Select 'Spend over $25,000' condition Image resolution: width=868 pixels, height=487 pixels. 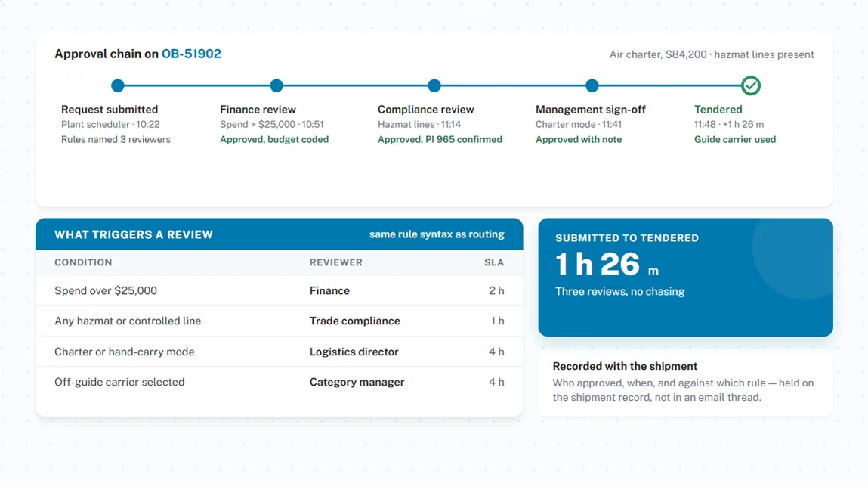click(106, 290)
